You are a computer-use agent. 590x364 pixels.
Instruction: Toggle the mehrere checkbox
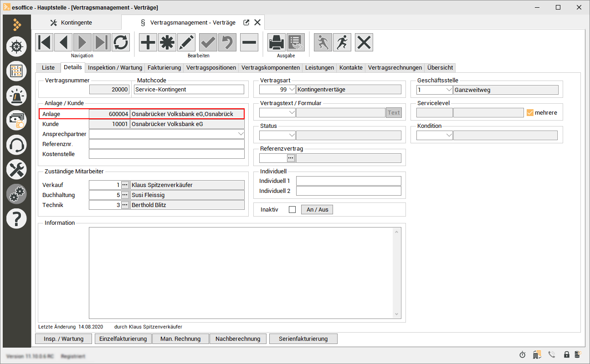(530, 112)
